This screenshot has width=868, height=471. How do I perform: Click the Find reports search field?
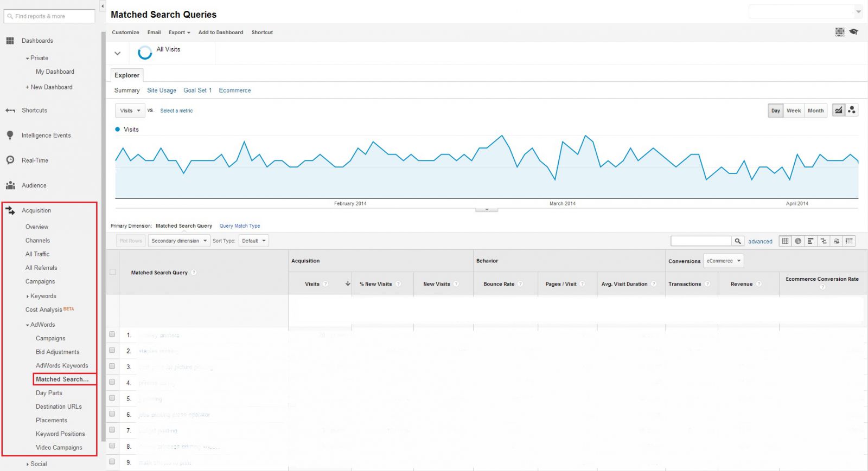(49, 16)
